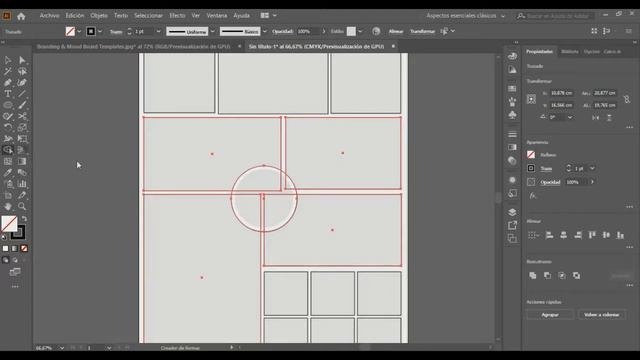Click the Agrupar quick action button
Image resolution: width=640 pixels, height=360 pixels.
click(550, 315)
